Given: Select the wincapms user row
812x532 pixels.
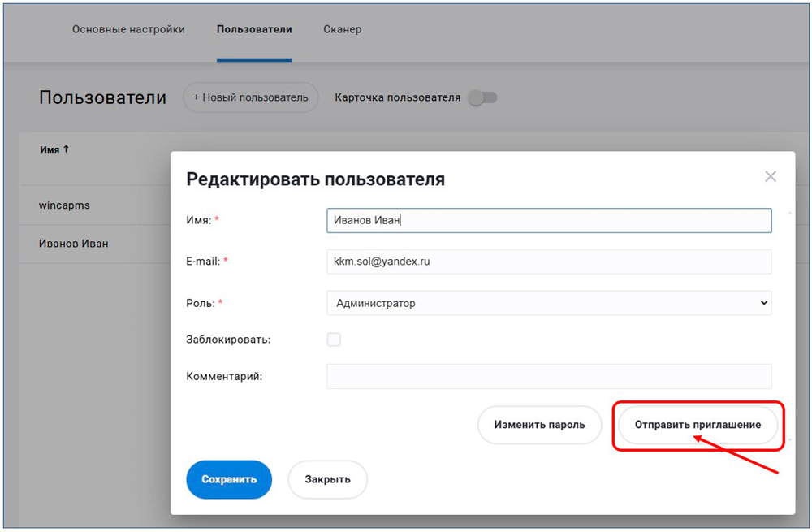Looking at the screenshot, I should pos(64,205).
